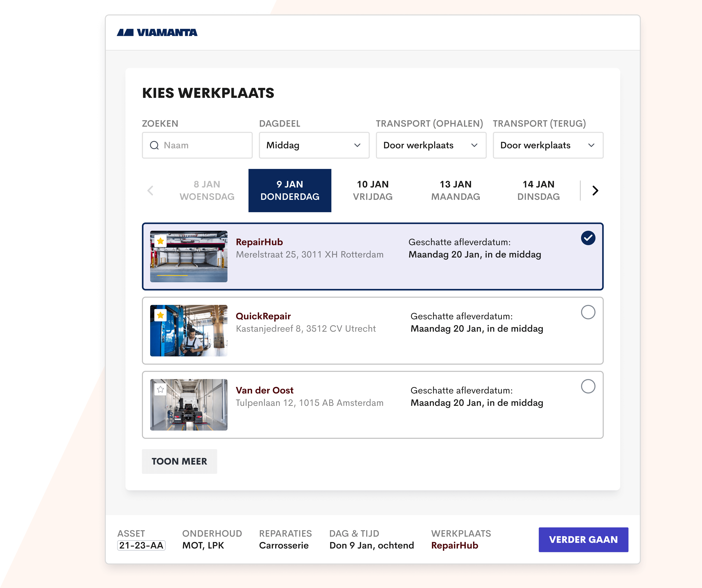The height and width of the screenshot is (588, 702).
Task: Click the Viamanta logo
Action: 157,32
